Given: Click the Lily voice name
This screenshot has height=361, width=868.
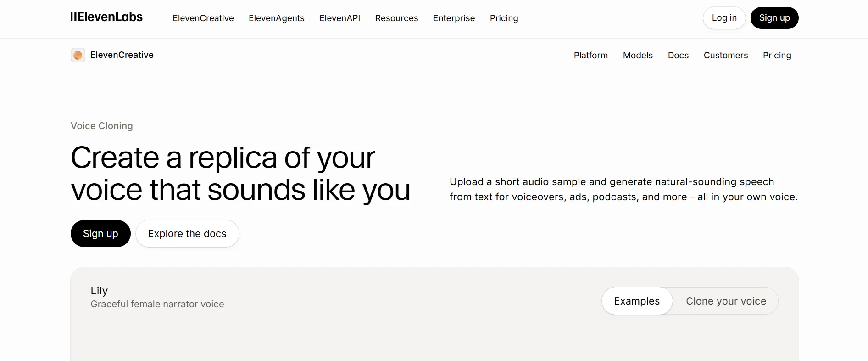Looking at the screenshot, I should point(99,291).
